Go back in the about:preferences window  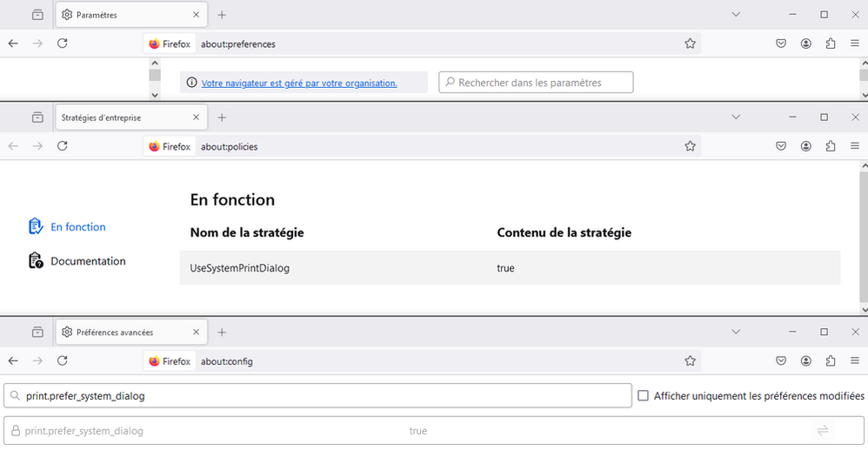click(13, 44)
